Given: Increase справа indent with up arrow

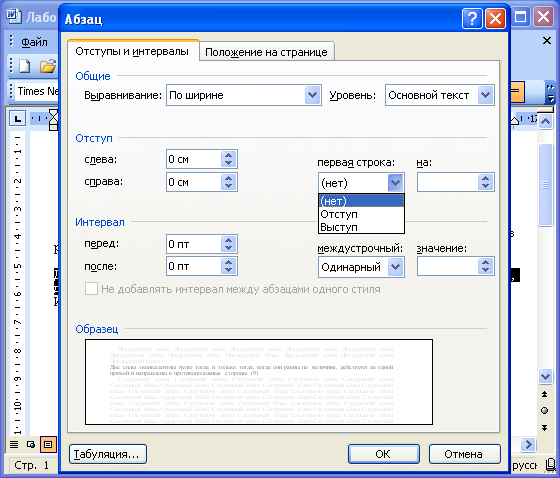Looking at the screenshot, I should (x=229, y=178).
